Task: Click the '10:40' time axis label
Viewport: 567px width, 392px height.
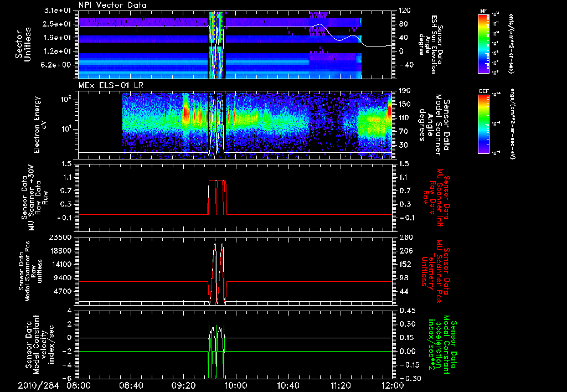Action: coord(288,385)
